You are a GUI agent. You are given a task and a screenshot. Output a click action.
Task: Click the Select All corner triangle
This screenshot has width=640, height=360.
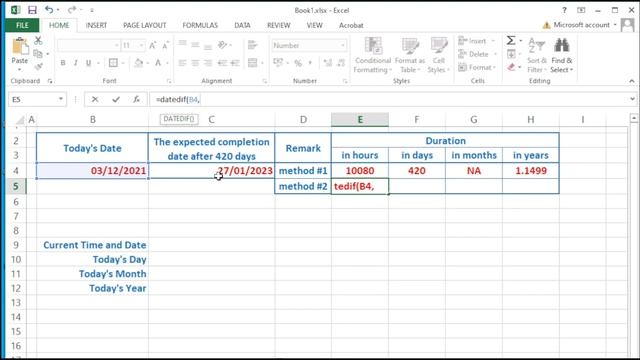19,120
